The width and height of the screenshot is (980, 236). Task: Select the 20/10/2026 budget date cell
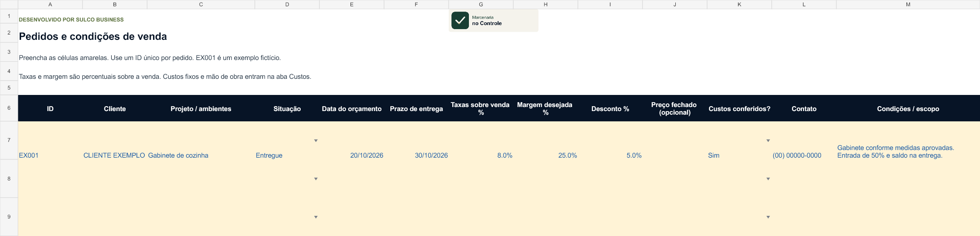point(352,141)
